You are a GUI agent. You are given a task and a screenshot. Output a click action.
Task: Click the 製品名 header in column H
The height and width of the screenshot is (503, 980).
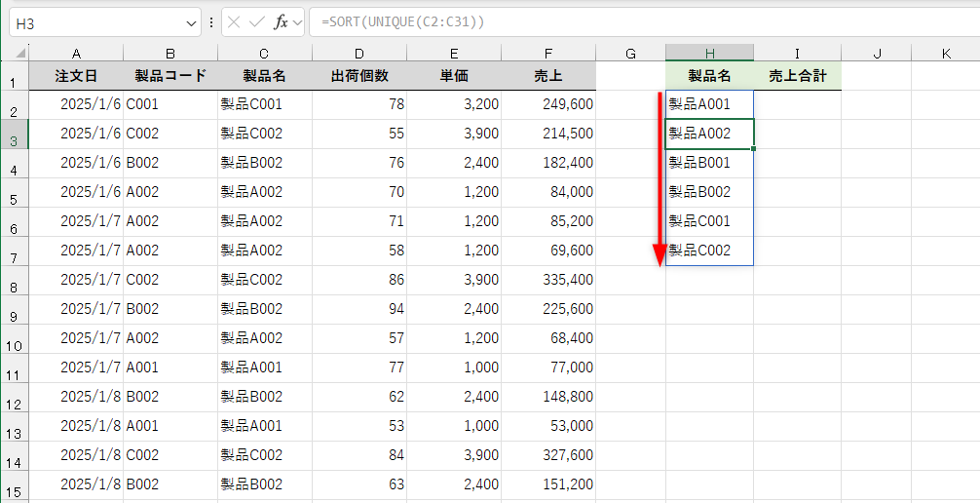coord(709,76)
